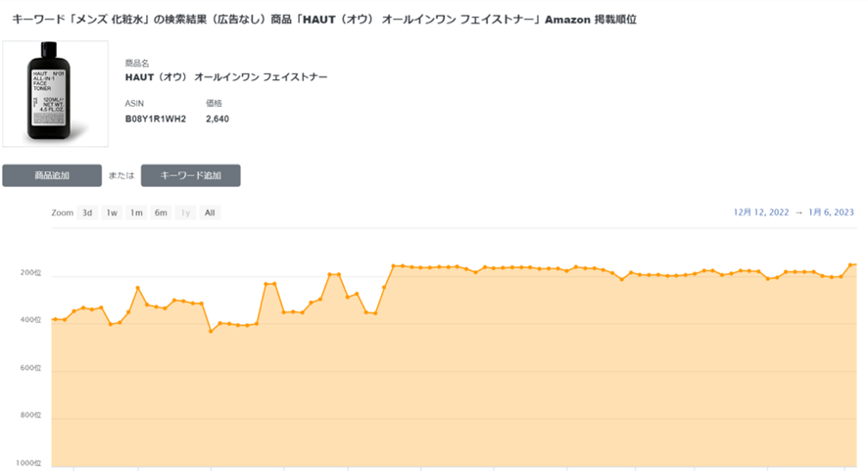Viewport: 868px width, 471px height.
Task: Click the 200位 axis label
Action: point(30,273)
